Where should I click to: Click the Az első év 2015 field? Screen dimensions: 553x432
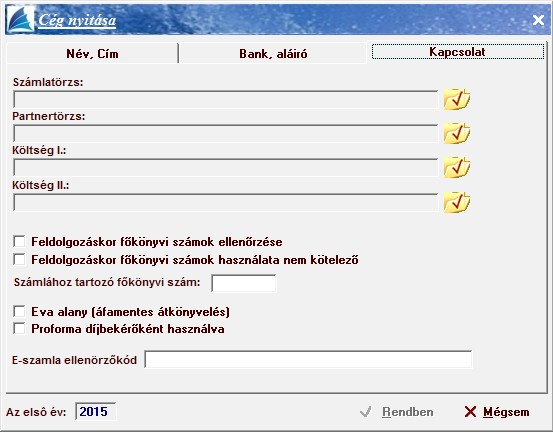tap(96, 412)
